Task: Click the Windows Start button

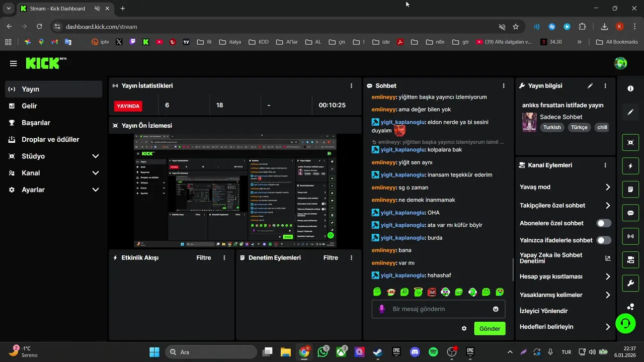Action: pyautogui.click(x=154, y=352)
